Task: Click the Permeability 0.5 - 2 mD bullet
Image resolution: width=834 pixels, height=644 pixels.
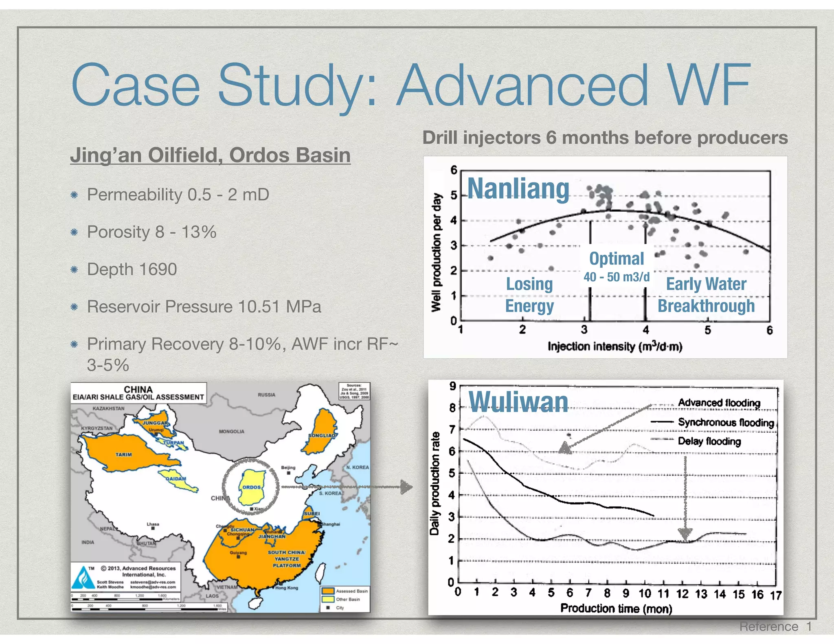Action: click(x=178, y=195)
